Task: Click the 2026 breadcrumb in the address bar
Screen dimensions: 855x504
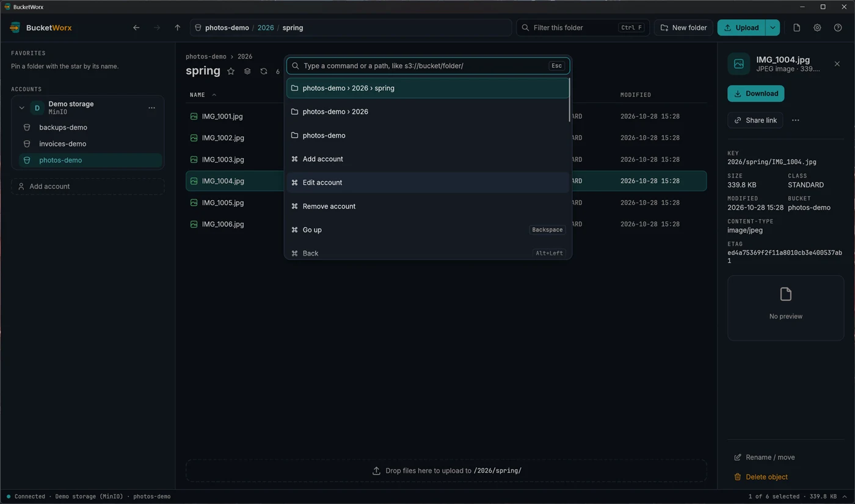Action: [266, 27]
